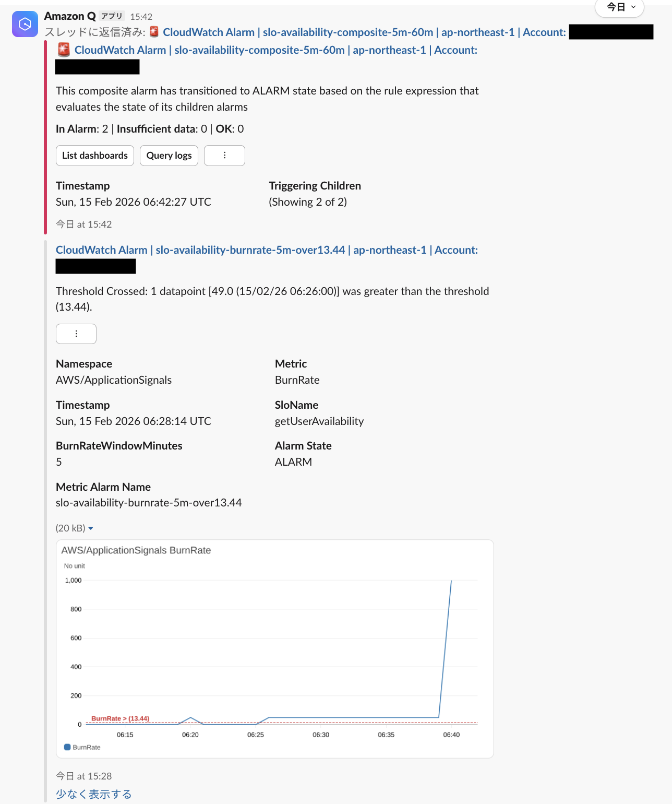672x804 pixels.
Task: Open the overflow menu under the burnrate alarm
Action: pos(76,333)
